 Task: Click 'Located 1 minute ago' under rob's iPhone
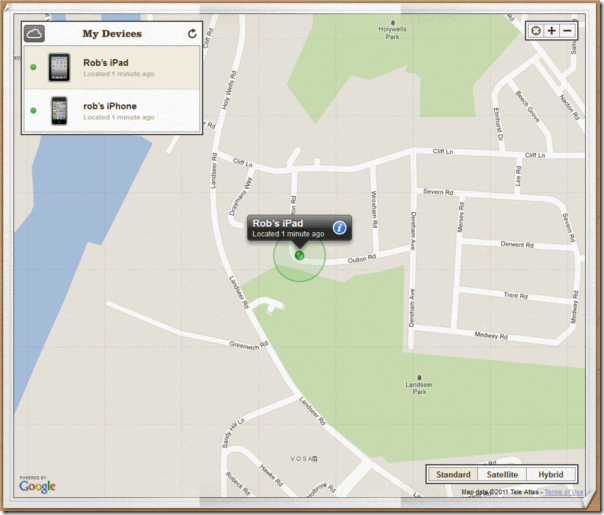click(x=119, y=117)
